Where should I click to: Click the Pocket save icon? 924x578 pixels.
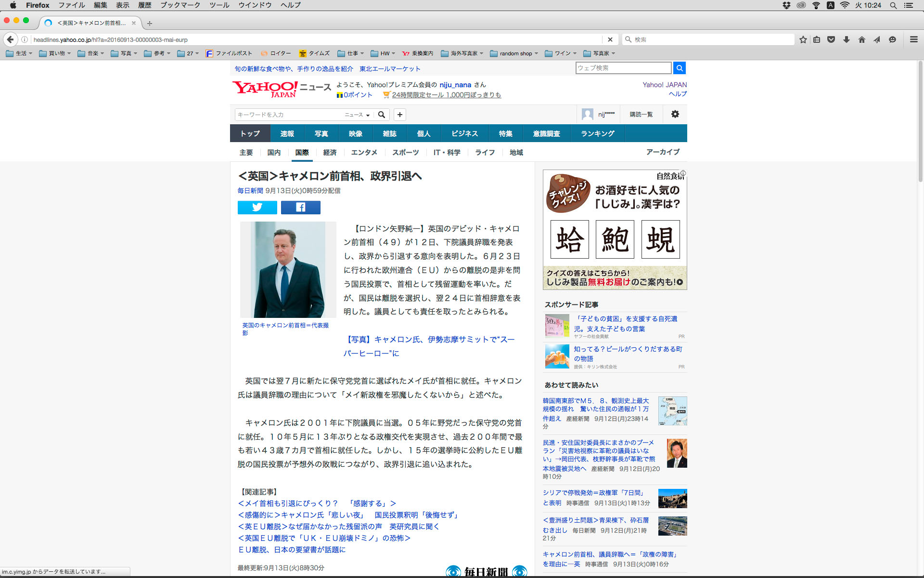point(831,39)
